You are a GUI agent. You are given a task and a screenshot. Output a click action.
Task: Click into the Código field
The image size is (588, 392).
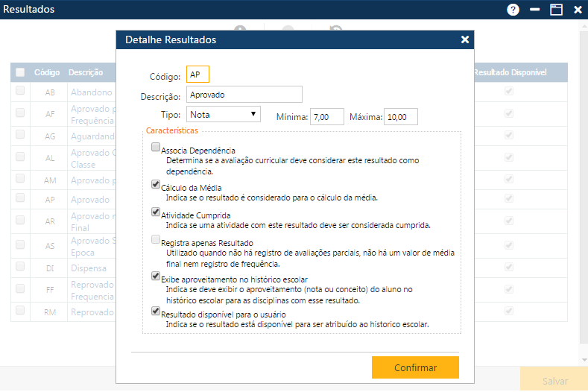[x=198, y=75]
